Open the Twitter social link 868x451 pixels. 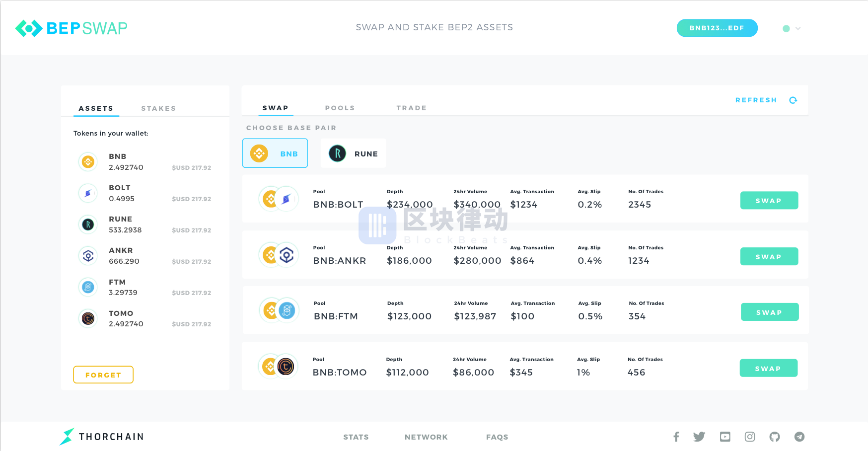(x=699, y=437)
